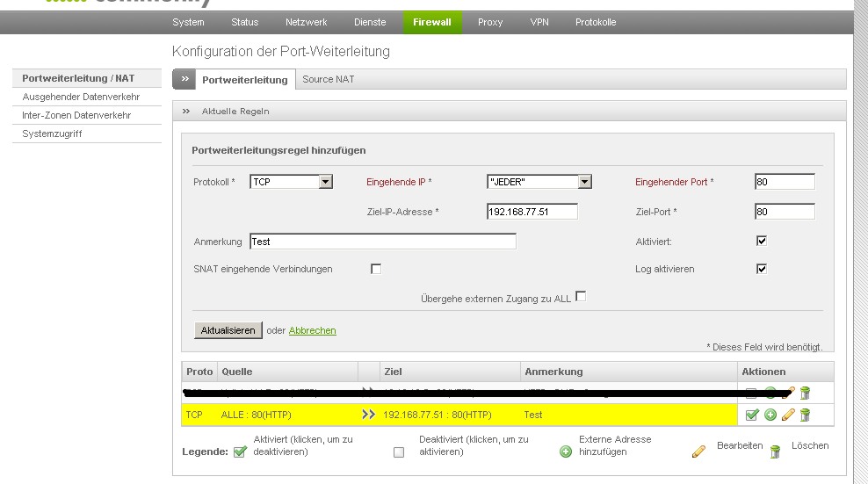Toggle the Log aktivieren checkbox
Viewport: 868px width, 484px height.
(x=762, y=269)
